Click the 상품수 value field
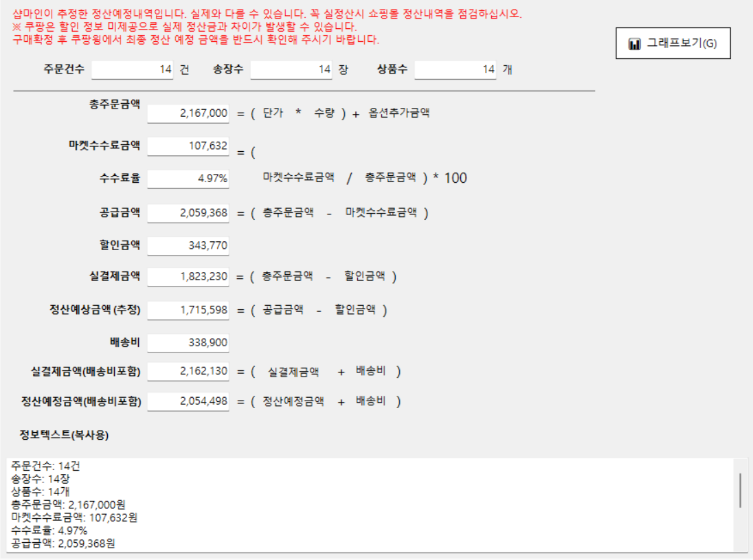 tap(455, 69)
